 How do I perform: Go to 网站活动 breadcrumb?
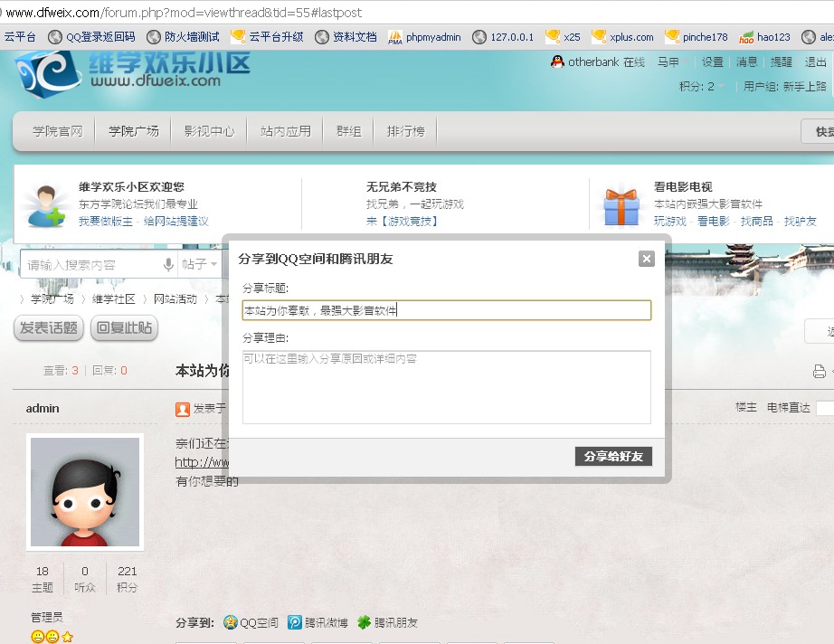pos(175,298)
